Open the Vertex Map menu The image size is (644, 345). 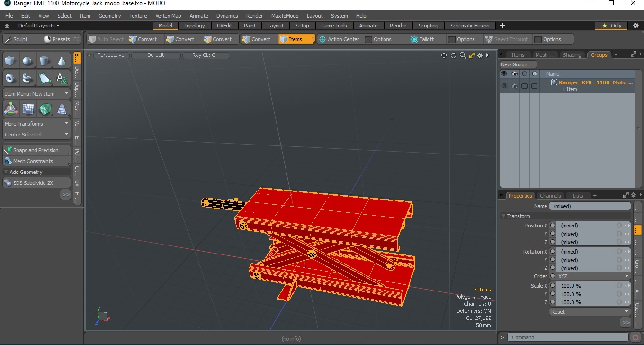(168, 16)
